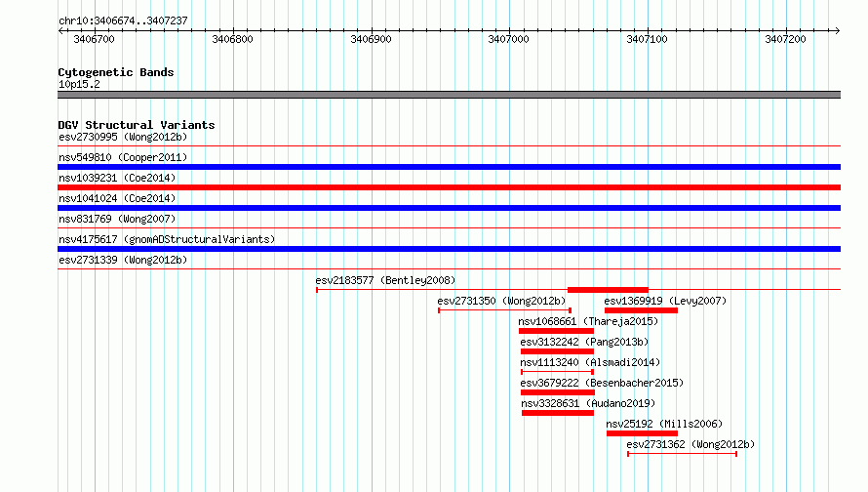Click the Cytogenetic Bands track title
This screenshot has width=868, height=492.
[116, 72]
